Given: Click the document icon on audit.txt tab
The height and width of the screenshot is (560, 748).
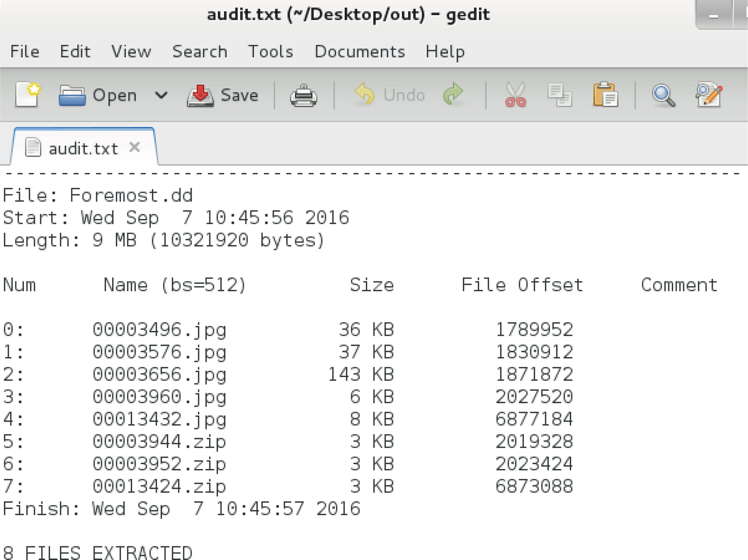Looking at the screenshot, I should [x=33, y=147].
